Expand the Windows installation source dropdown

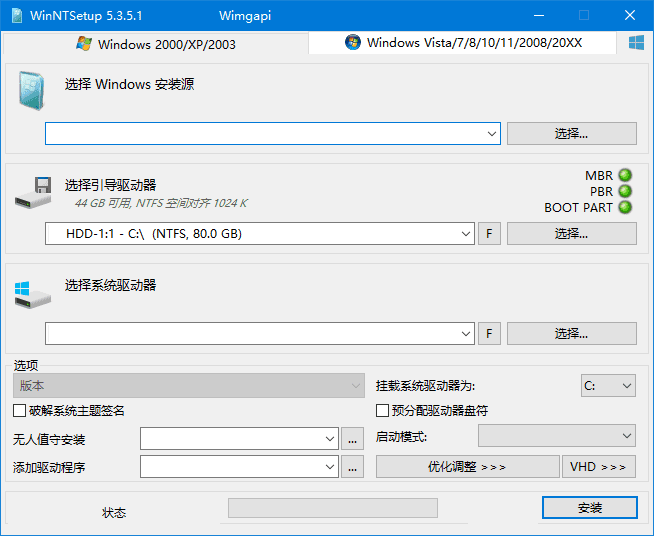tap(492, 134)
